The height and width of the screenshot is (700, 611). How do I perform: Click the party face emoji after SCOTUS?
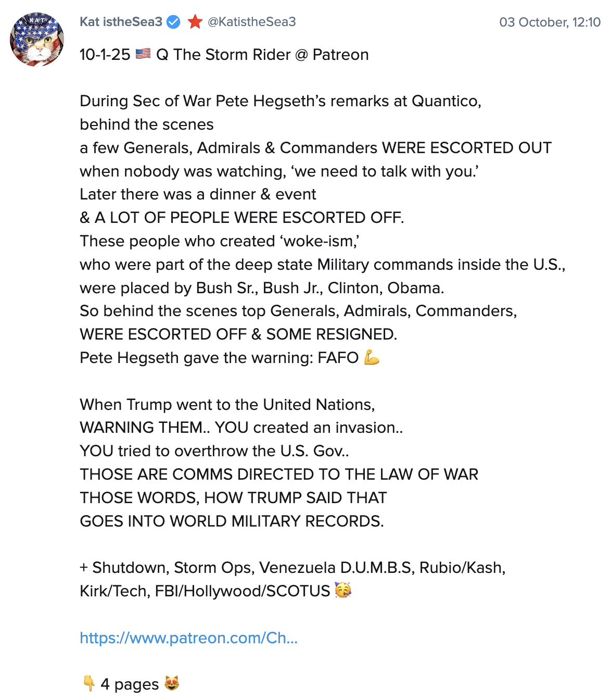pyautogui.click(x=343, y=591)
